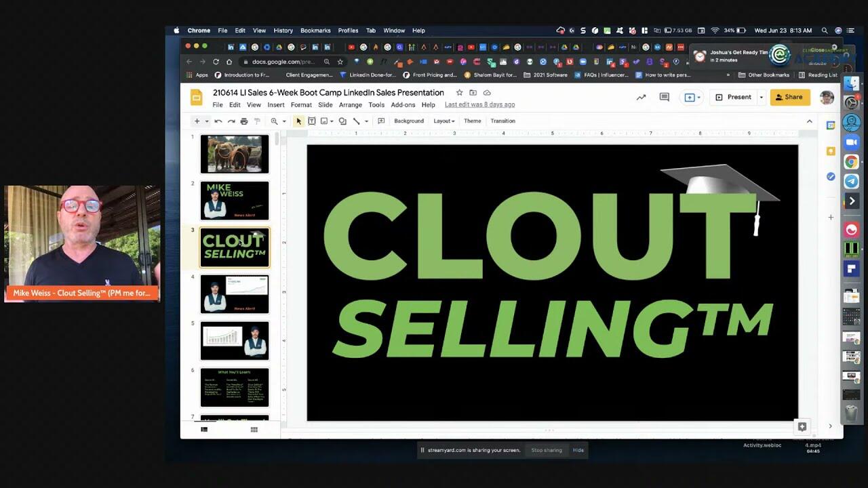The height and width of the screenshot is (488, 868).
Task: Open comment history speech bubble icon
Action: pos(665,97)
